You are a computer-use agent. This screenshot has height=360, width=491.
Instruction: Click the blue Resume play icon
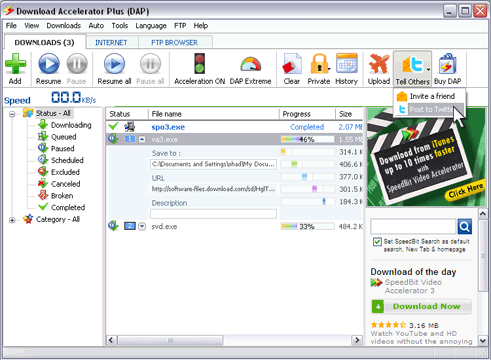(x=49, y=64)
